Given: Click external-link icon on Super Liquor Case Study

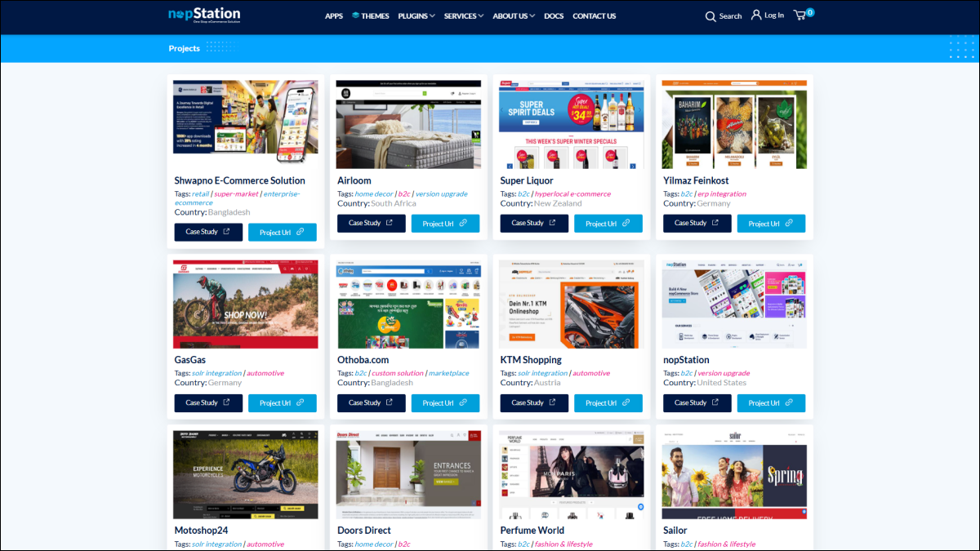Looking at the screenshot, I should (x=553, y=223).
